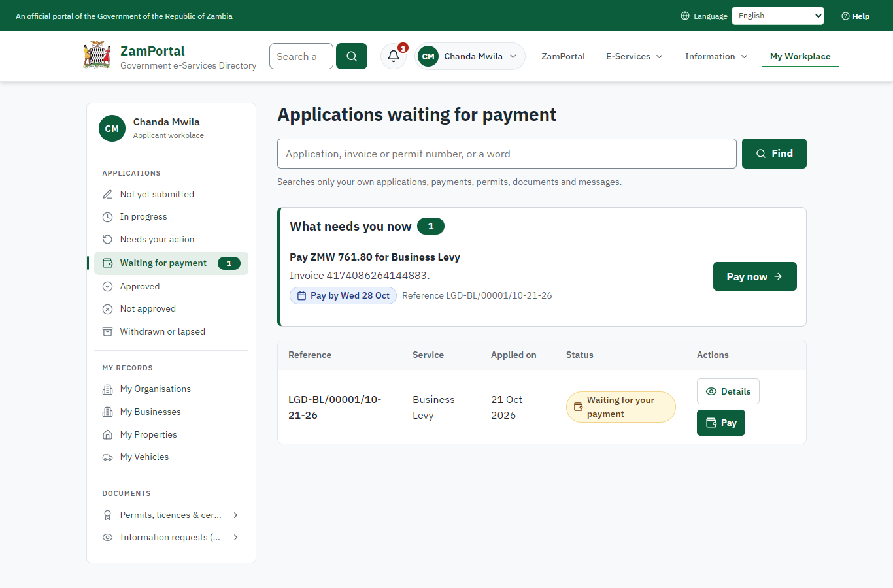The width and height of the screenshot is (893, 588).
Task: Click the building icon beside My Organisations
Action: point(108,389)
